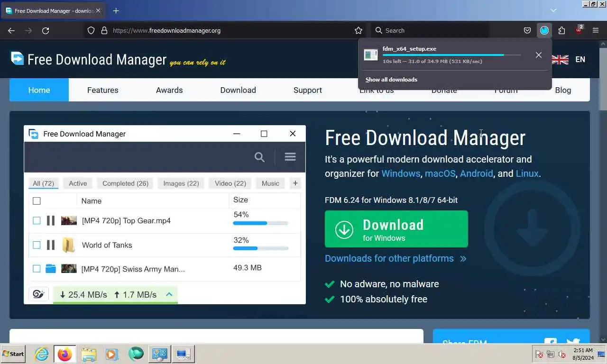Click Show all downloads
Image resolution: width=607 pixels, height=364 pixels.
click(391, 80)
